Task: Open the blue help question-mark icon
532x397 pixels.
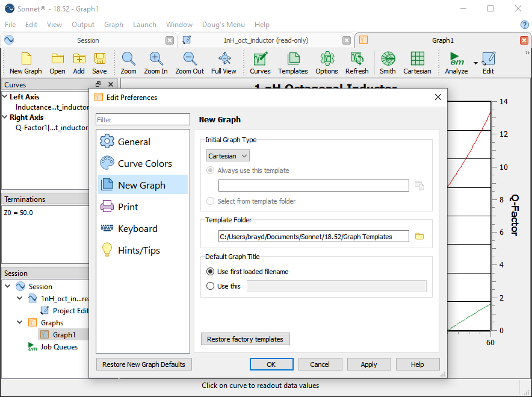Action: coord(525,25)
